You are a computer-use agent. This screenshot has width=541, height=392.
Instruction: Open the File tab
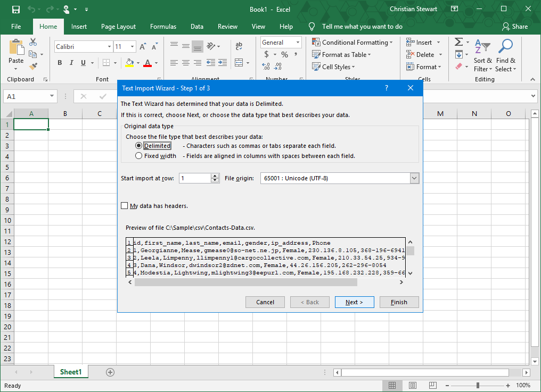[16, 27]
